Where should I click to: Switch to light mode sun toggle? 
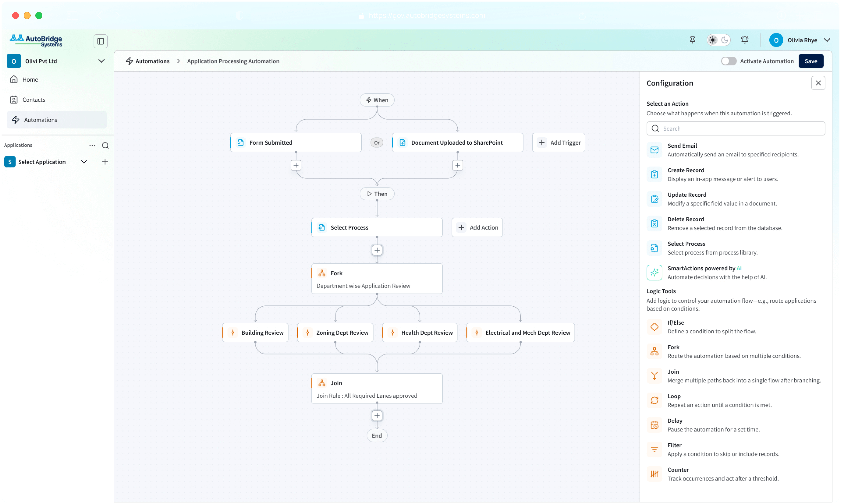pyautogui.click(x=713, y=40)
